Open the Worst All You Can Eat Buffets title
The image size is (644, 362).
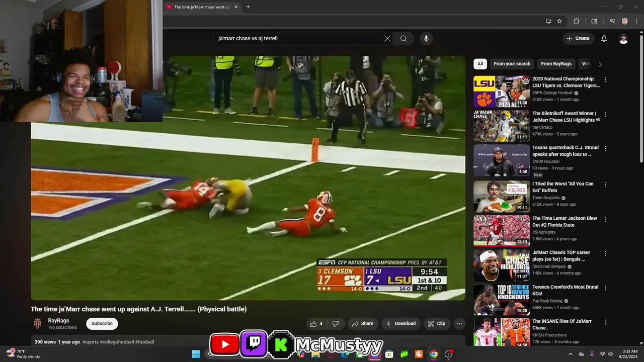[x=563, y=187]
